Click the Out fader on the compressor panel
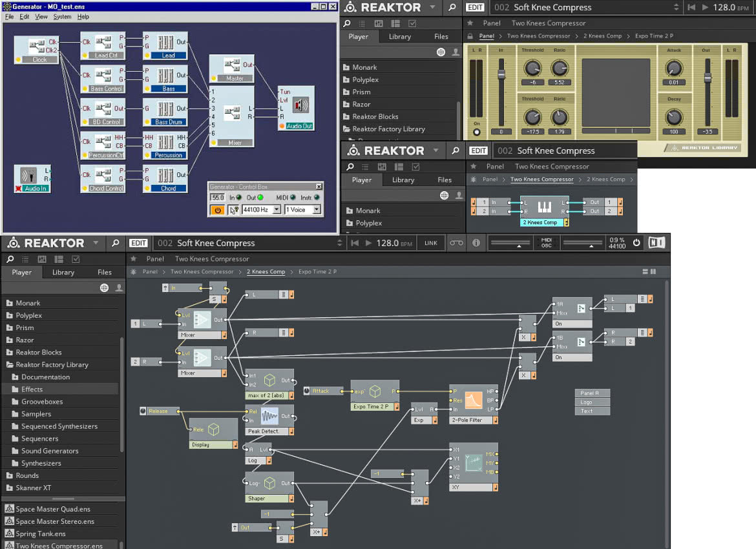The width and height of the screenshot is (756, 549). click(x=708, y=77)
